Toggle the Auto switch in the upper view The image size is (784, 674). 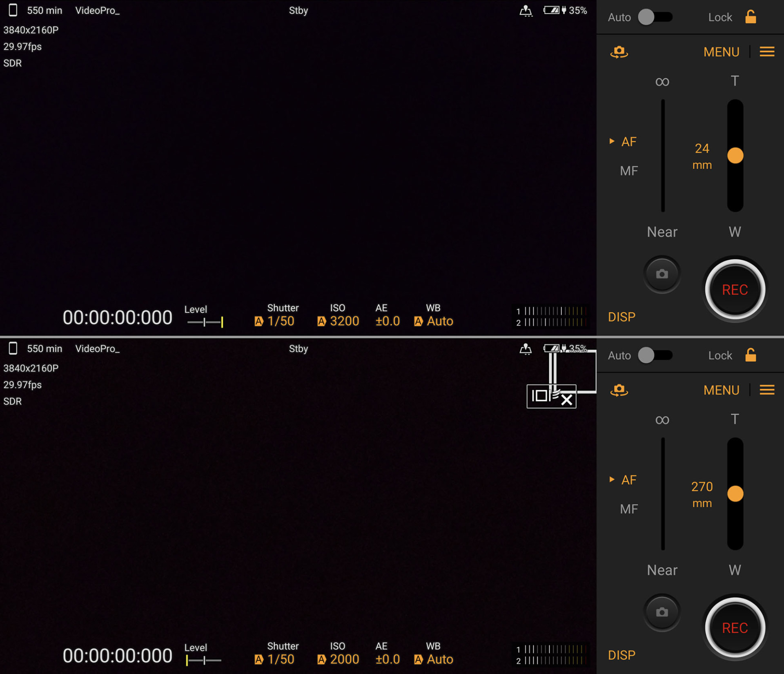click(655, 17)
